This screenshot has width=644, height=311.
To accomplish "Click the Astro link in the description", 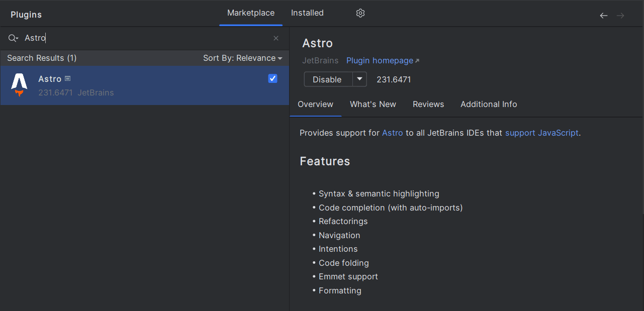I will pos(392,133).
